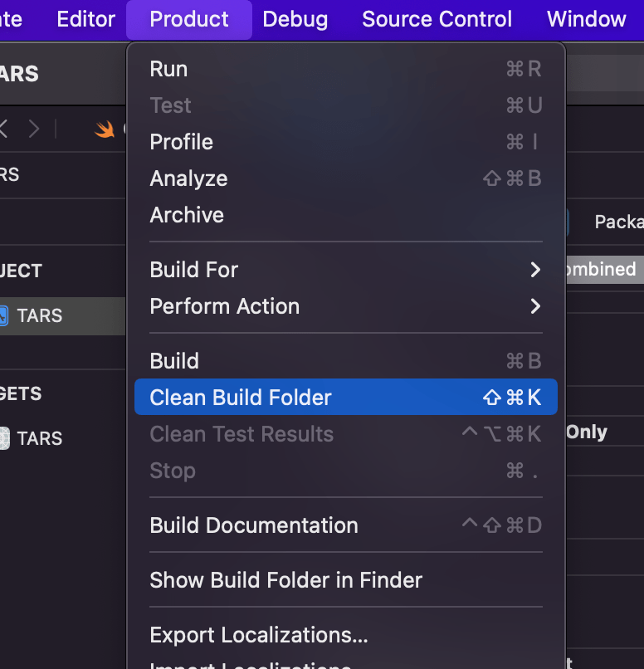The image size is (644, 669).
Task: Choose Run from the Product menu
Action: click(168, 68)
